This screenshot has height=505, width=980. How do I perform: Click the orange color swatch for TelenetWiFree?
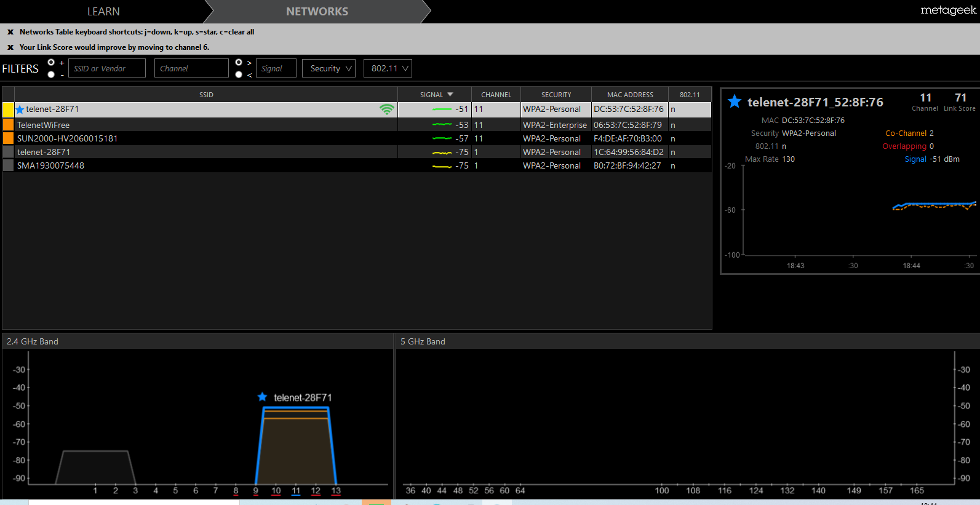click(8, 125)
